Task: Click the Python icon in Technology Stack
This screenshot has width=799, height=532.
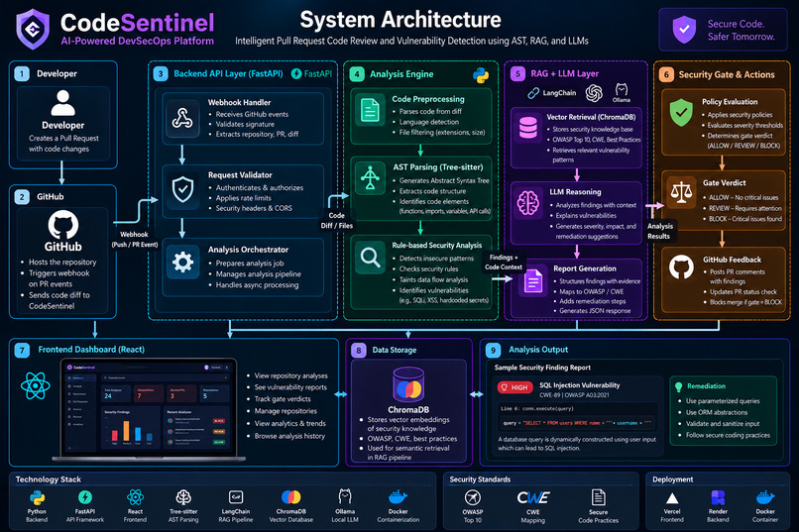Action: 37,497
